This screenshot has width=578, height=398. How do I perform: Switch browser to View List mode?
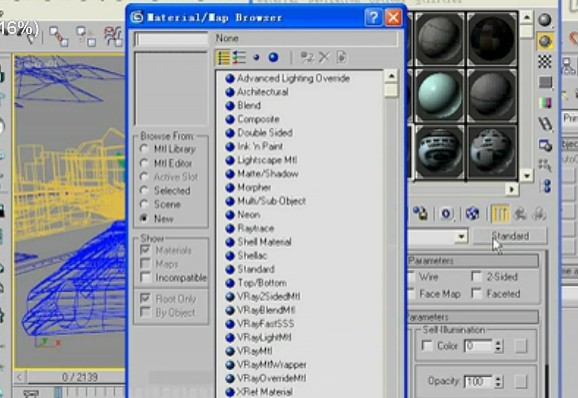223,58
